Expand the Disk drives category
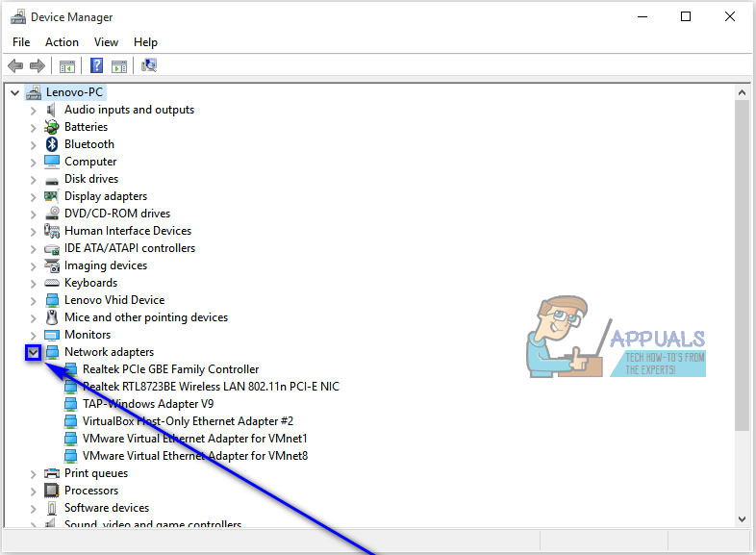 tap(33, 180)
